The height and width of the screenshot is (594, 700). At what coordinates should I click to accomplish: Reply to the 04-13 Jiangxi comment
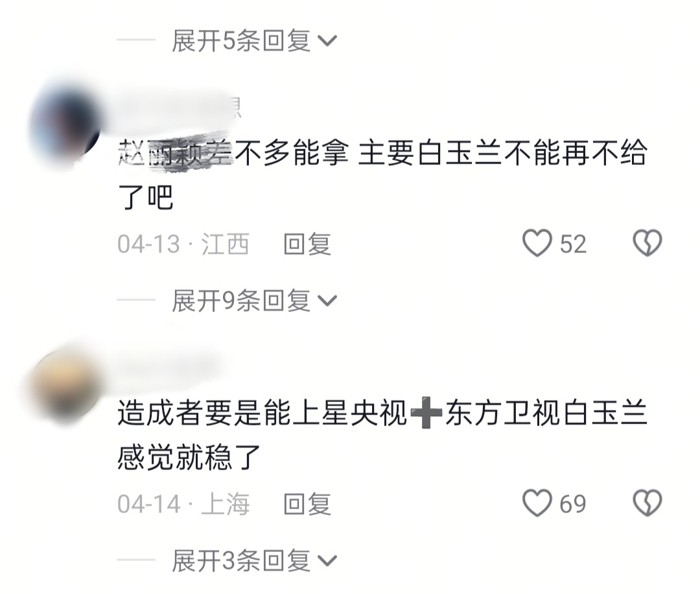308,244
